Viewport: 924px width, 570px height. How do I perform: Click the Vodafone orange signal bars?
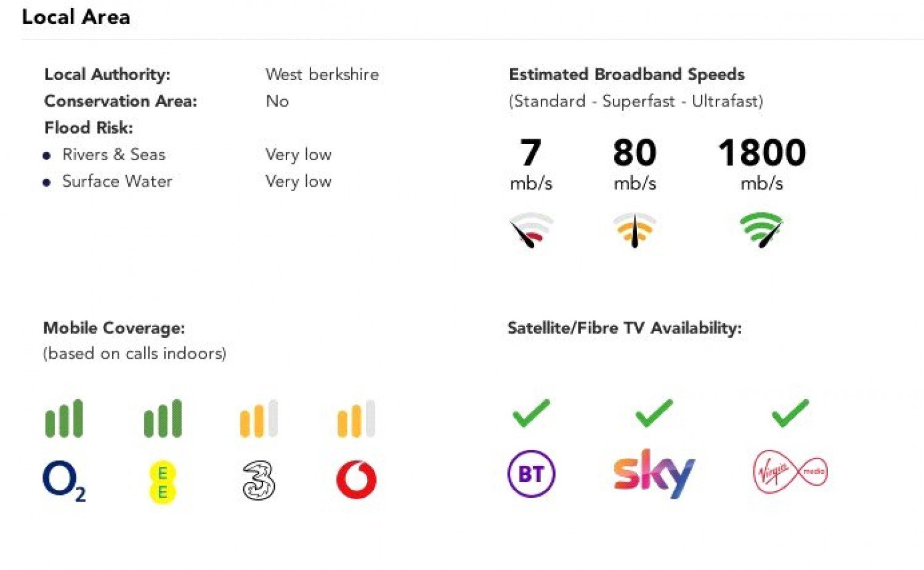tap(356, 419)
